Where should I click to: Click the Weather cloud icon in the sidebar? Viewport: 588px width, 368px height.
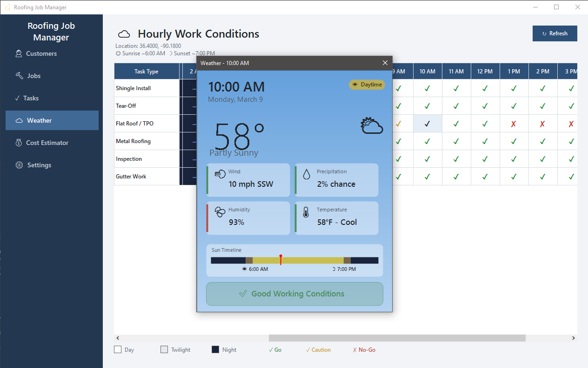click(19, 120)
